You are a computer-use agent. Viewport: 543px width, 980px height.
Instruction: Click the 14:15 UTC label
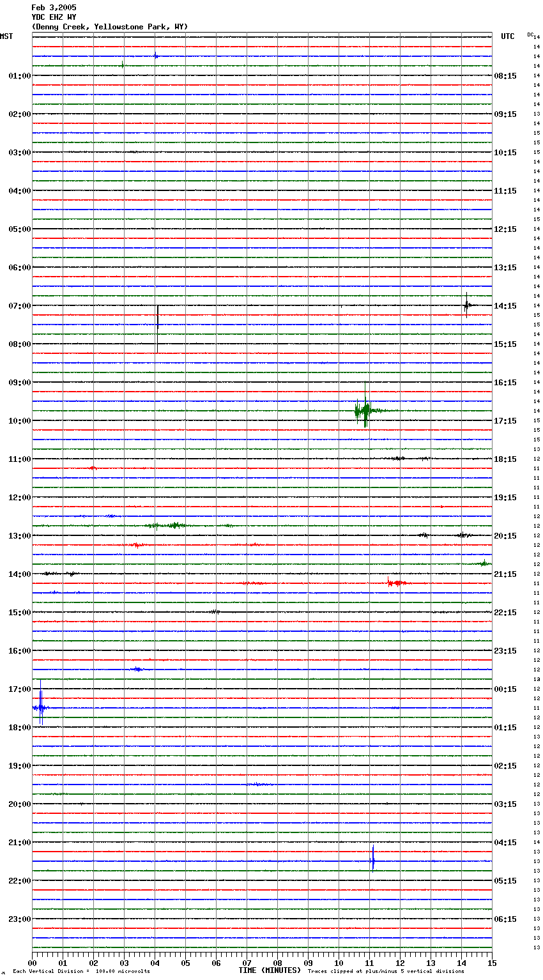(x=505, y=306)
